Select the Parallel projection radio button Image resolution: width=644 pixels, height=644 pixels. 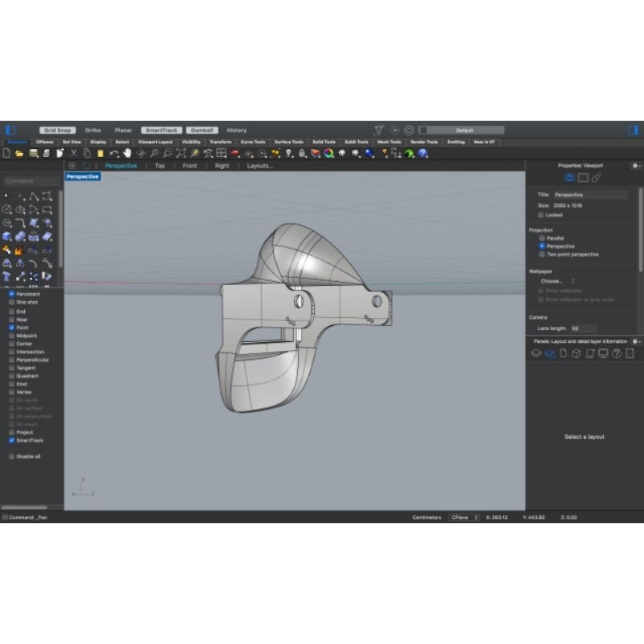coord(543,238)
